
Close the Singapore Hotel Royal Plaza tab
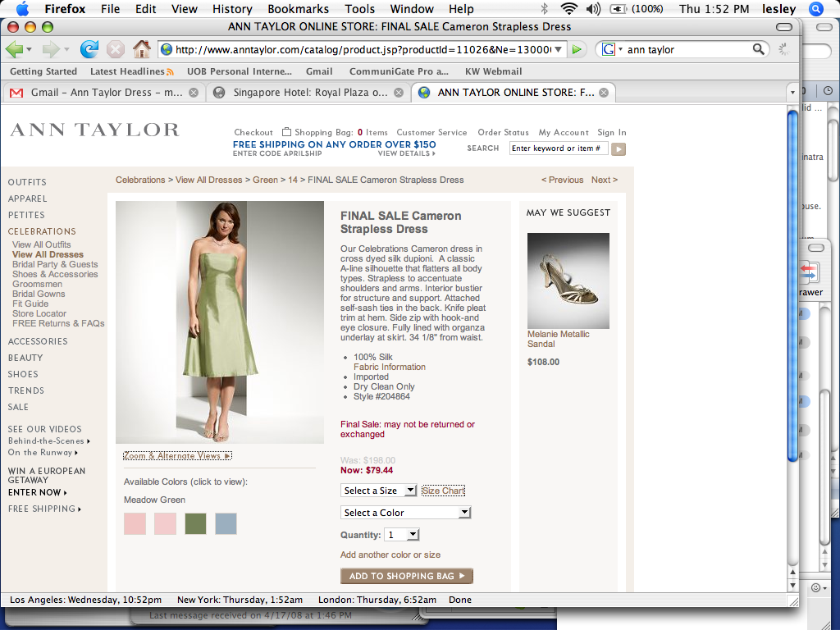coord(399,93)
